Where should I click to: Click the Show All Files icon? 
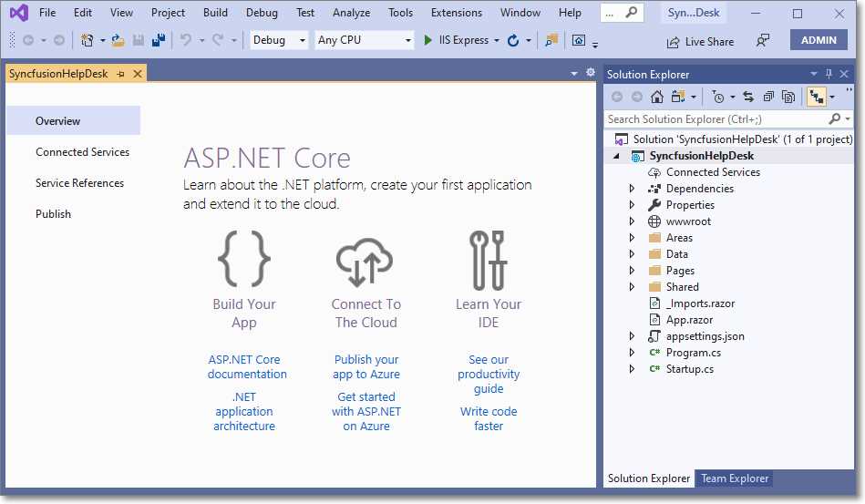click(788, 97)
